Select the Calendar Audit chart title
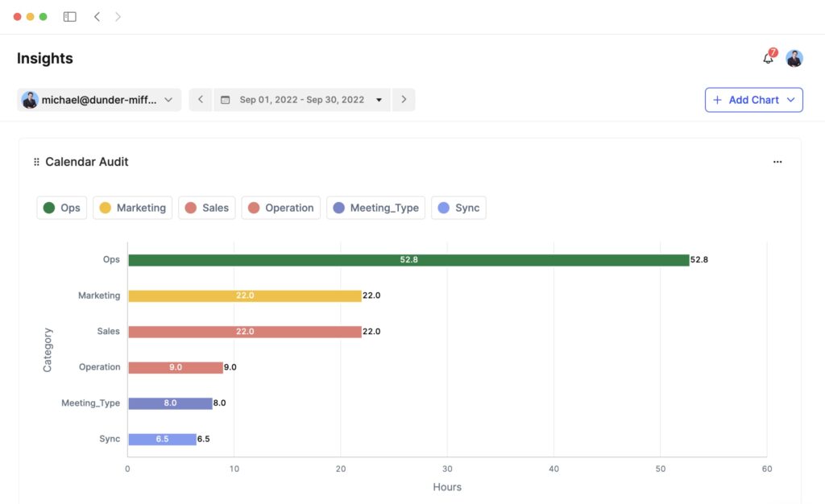 click(x=87, y=161)
